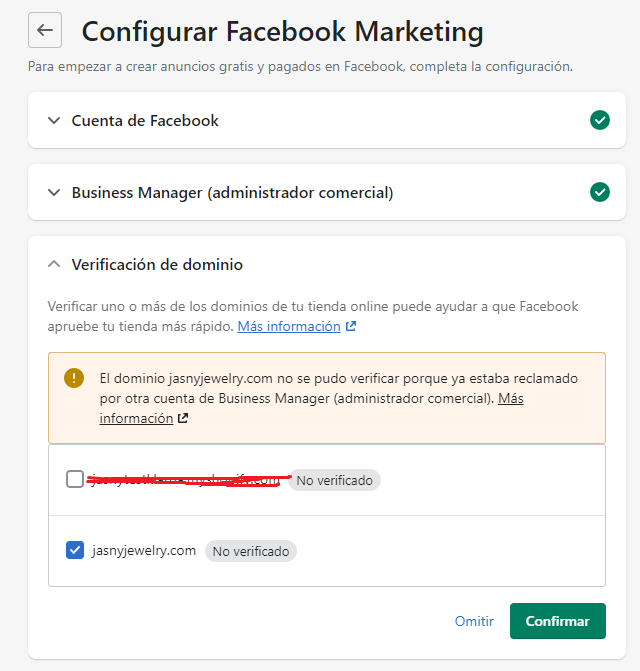Click the Confirmar button
This screenshot has height=671, width=640.
click(x=557, y=621)
